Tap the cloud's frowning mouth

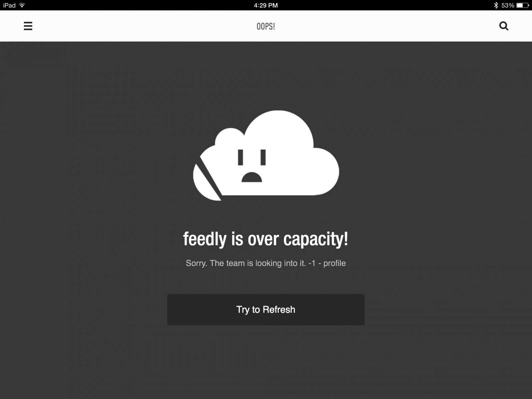click(252, 177)
